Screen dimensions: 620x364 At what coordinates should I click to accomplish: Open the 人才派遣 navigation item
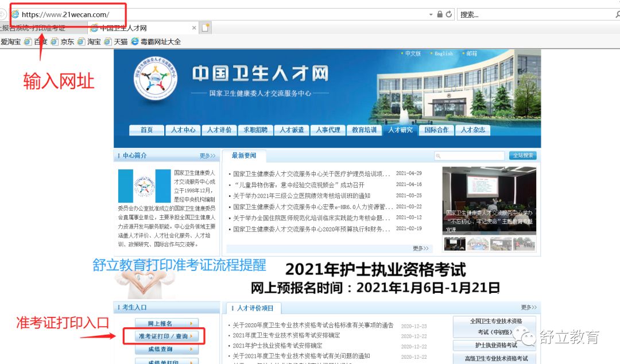coord(292,130)
